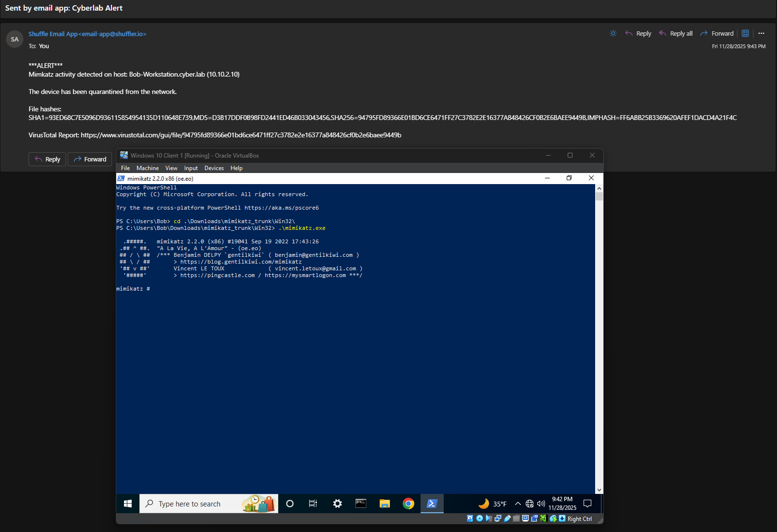777x532 pixels.
Task: Click the PowerShell scrollbar down arrow
Action: pyautogui.click(x=599, y=490)
